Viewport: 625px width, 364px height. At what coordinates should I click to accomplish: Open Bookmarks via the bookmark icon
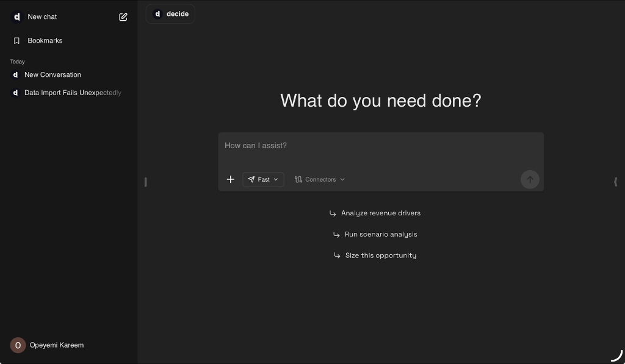pyautogui.click(x=16, y=40)
